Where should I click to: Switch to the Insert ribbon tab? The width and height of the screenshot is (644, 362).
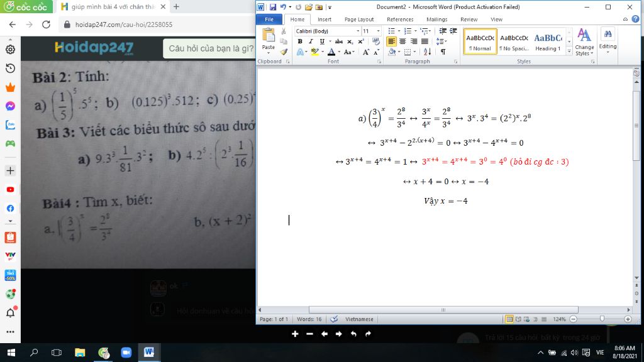click(x=324, y=19)
